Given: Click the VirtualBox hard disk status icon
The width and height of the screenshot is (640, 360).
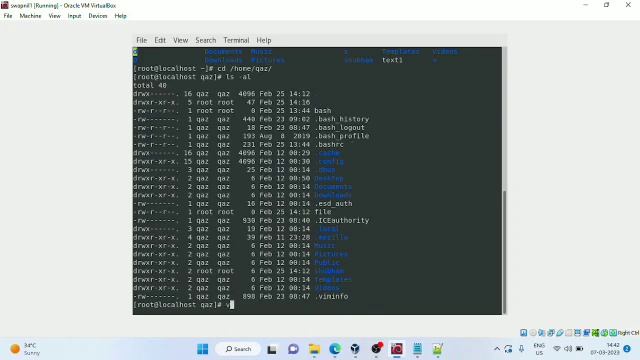Looking at the screenshot, I should click(524, 333).
